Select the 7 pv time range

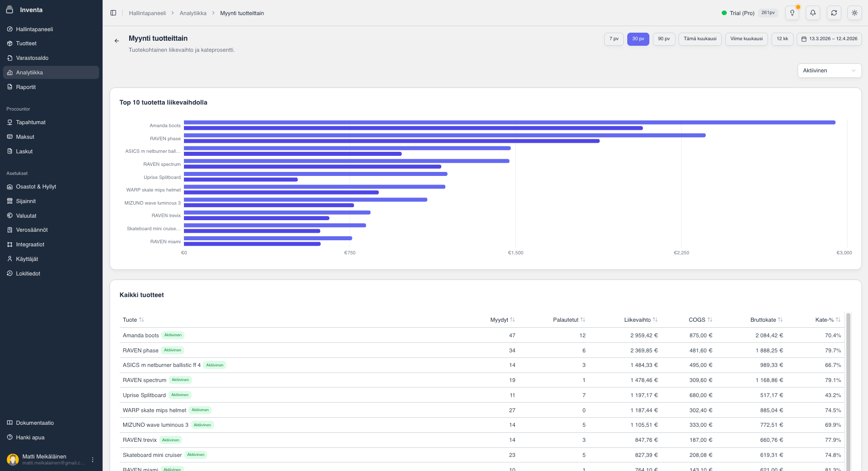click(614, 39)
